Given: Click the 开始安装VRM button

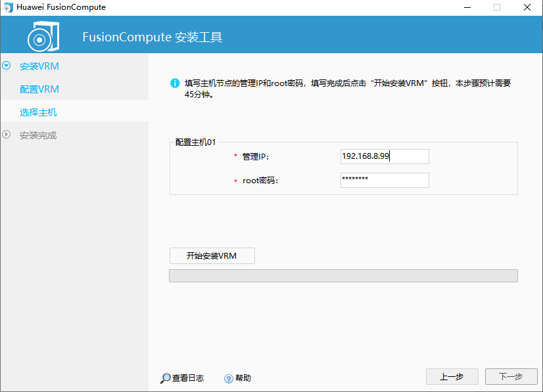Looking at the screenshot, I should [212, 255].
